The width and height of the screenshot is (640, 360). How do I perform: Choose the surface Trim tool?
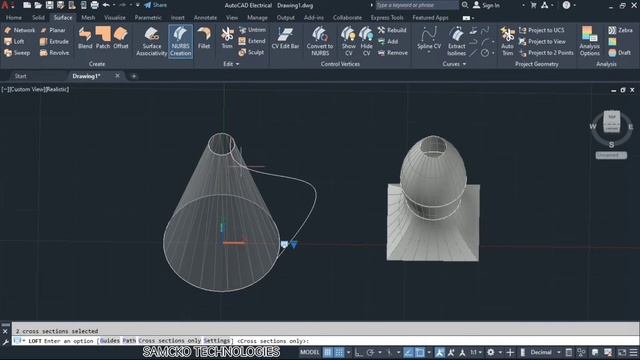coord(227,38)
